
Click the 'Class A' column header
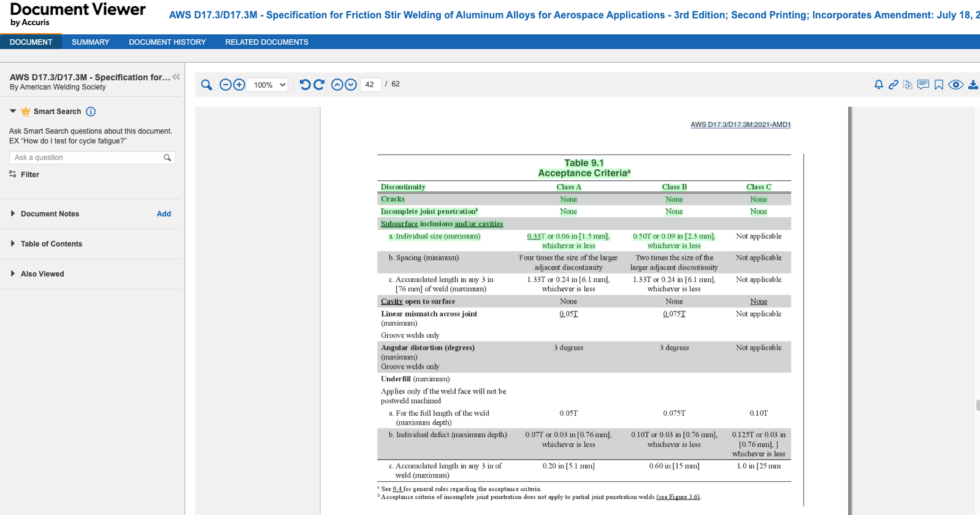coord(568,187)
